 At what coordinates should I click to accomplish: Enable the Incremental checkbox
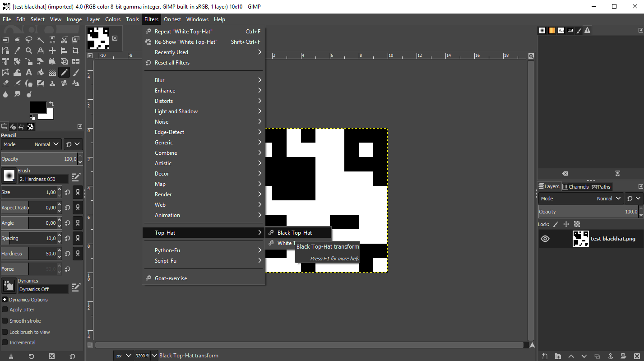pyautogui.click(x=5, y=342)
